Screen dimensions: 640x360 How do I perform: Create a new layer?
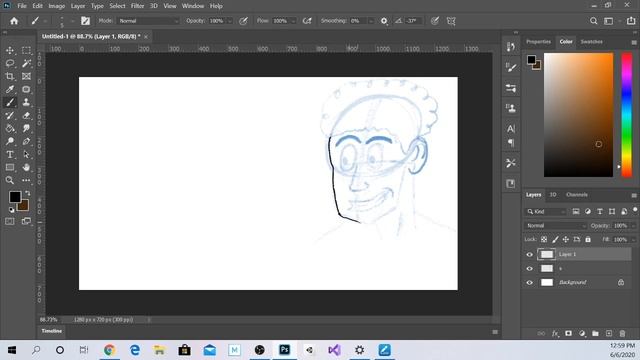pos(609,333)
